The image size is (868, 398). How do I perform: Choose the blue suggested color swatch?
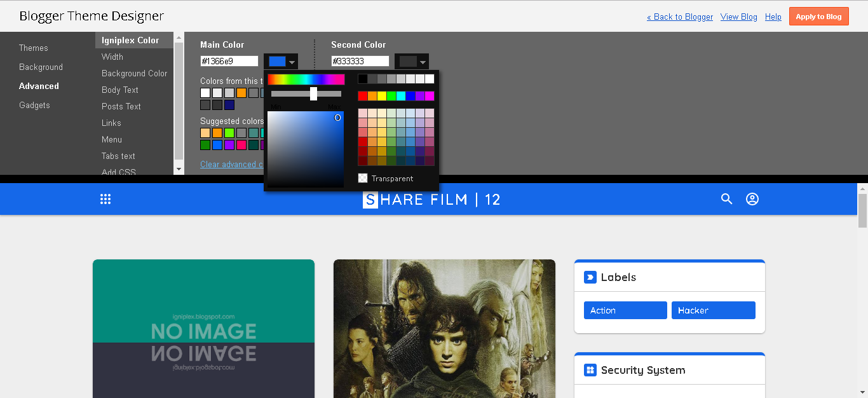click(x=217, y=145)
